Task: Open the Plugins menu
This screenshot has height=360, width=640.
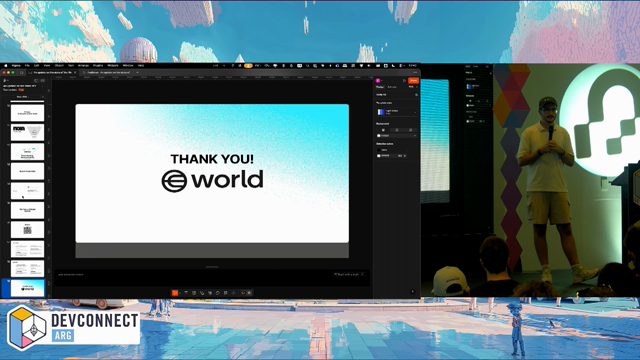Action: [98, 65]
